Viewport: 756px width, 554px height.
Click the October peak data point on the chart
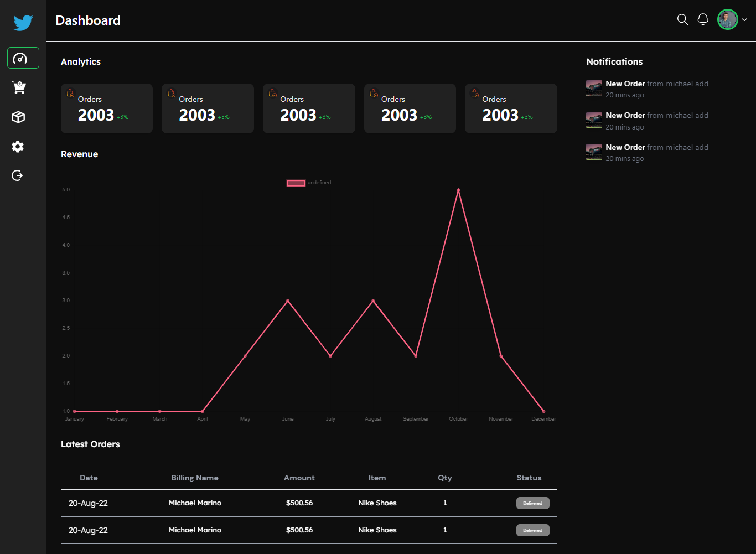point(458,190)
